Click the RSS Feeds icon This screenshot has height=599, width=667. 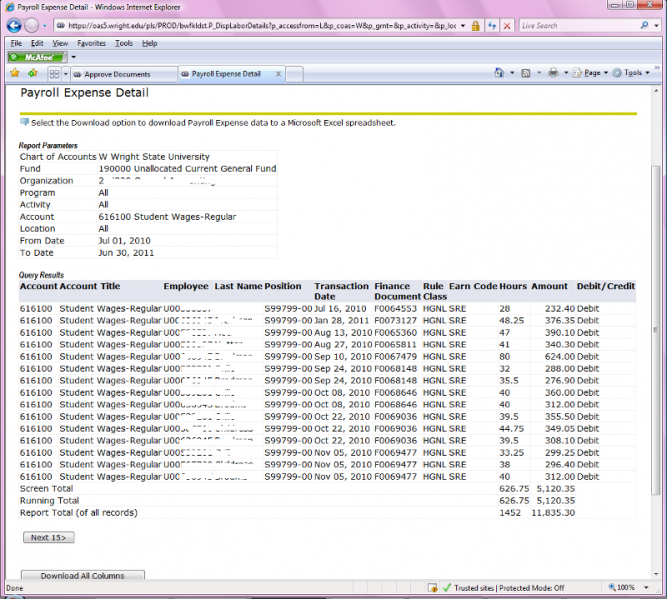(x=526, y=73)
